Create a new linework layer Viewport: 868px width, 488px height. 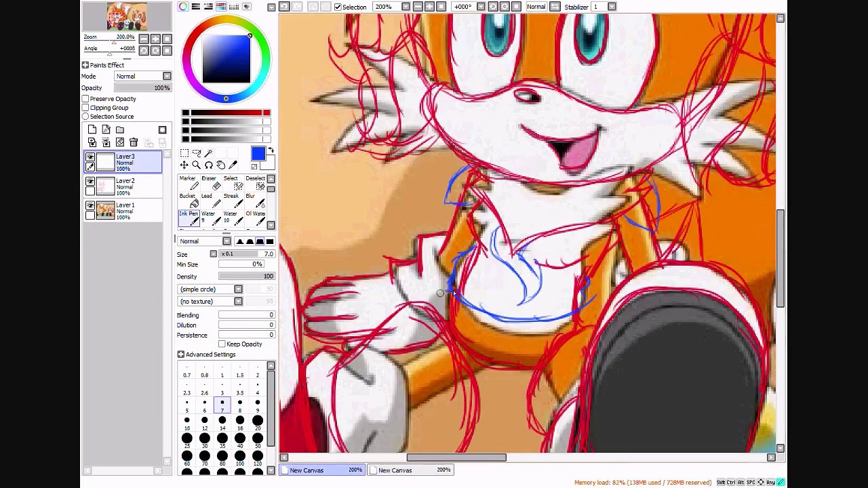tap(106, 129)
